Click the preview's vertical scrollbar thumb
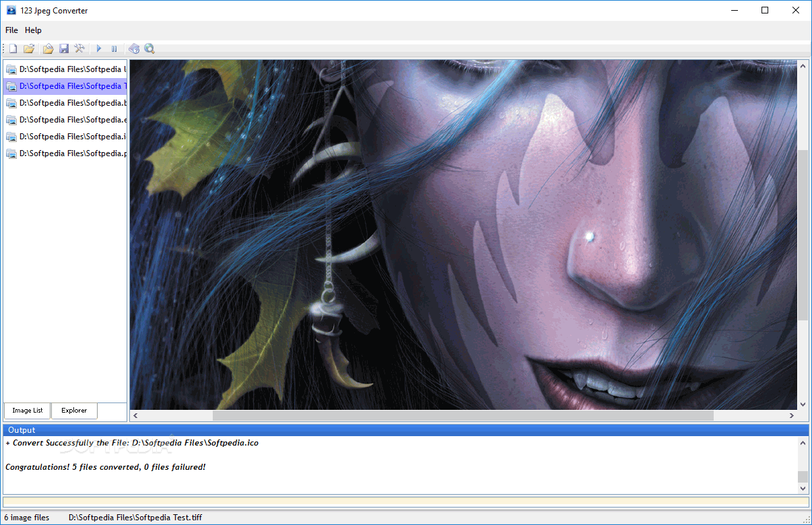This screenshot has height=525, width=812. tap(803, 236)
